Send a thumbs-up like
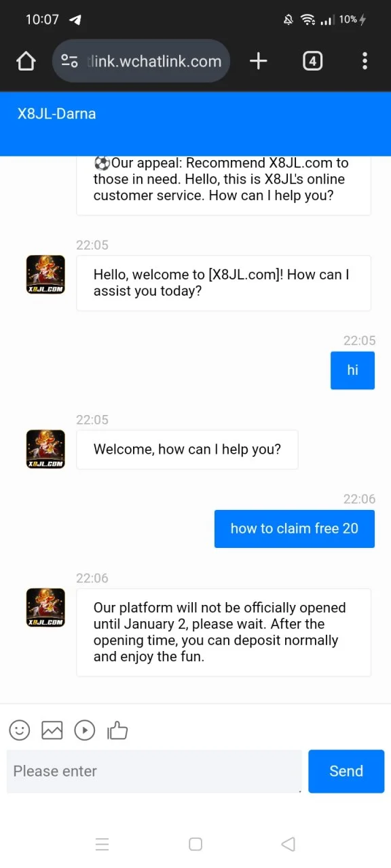The image size is (391, 868). click(x=117, y=730)
